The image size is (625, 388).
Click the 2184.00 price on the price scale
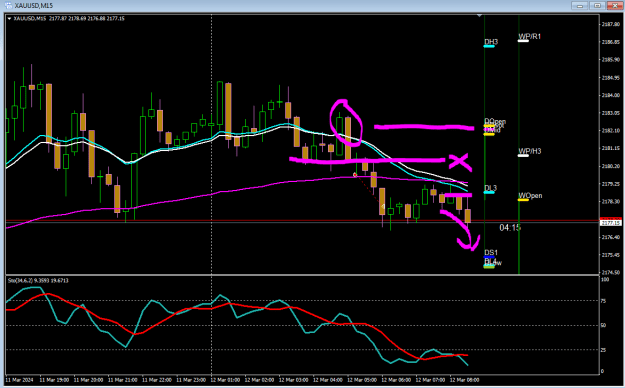[611, 95]
